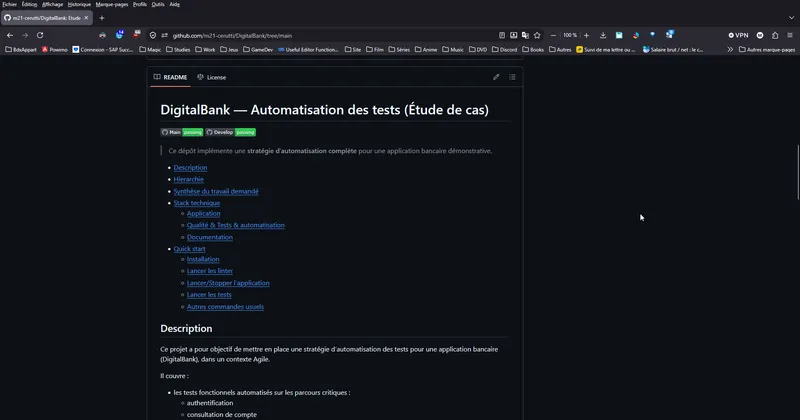This screenshot has width=800, height=420.
Task: Click the teal save extension icon
Action: pos(619,35)
